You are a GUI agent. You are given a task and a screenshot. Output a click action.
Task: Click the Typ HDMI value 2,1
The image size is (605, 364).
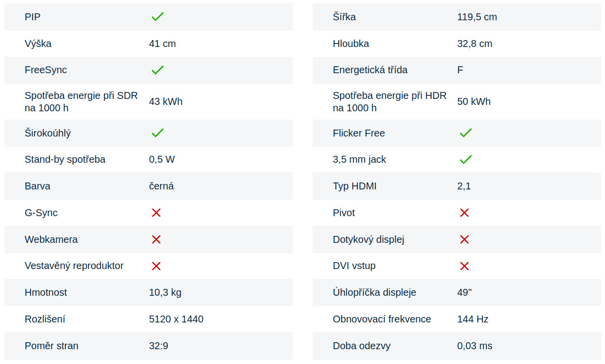click(x=464, y=186)
